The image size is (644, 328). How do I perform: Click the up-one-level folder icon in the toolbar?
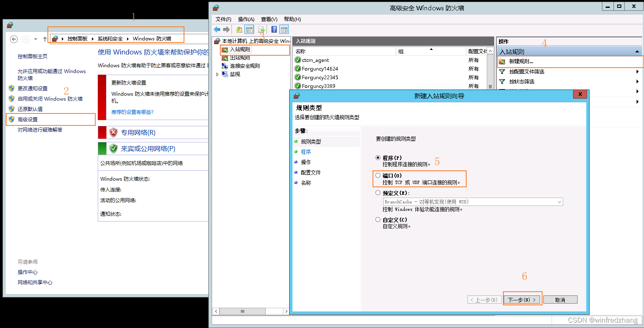239,29
